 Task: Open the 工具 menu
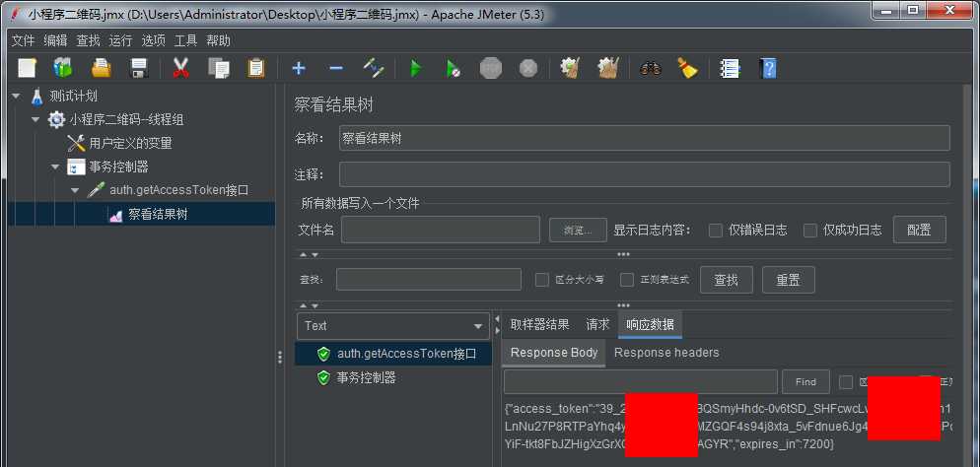(x=185, y=41)
